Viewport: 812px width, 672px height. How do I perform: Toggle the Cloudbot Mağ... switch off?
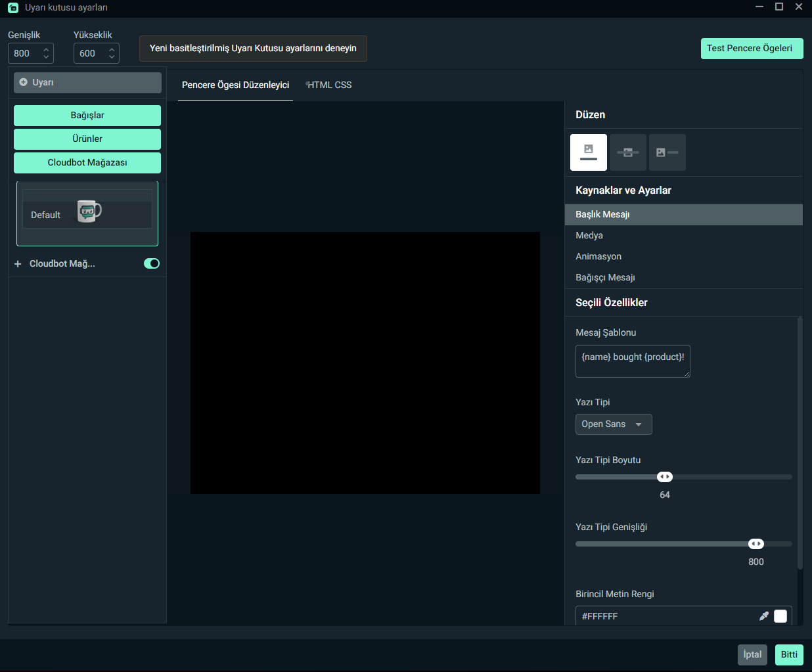[x=152, y=263]
